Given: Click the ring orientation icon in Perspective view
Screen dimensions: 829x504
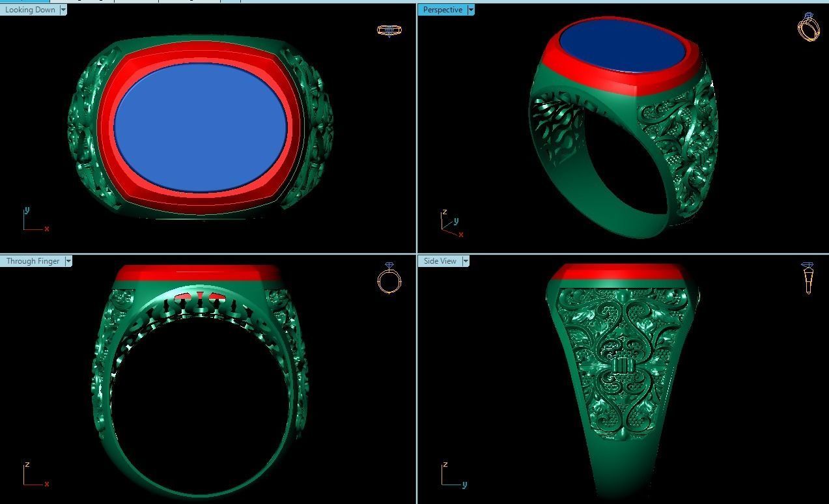Looking at the screenshot, I should tap(809, 27).
